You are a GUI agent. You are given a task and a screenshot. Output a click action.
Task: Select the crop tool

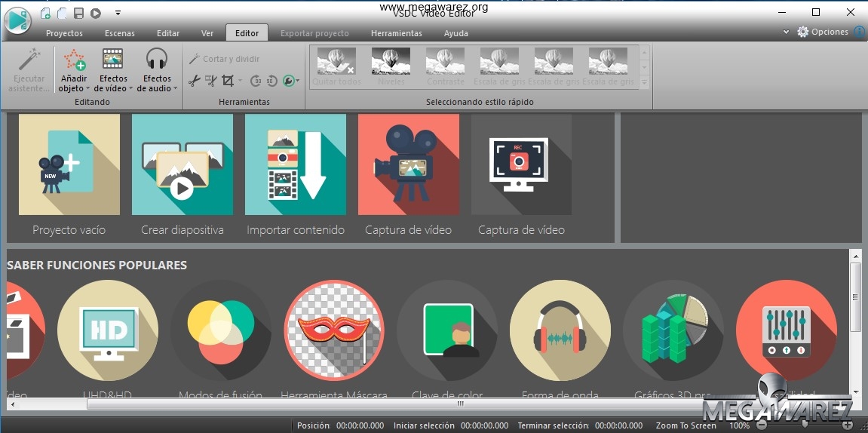point(228,81)
